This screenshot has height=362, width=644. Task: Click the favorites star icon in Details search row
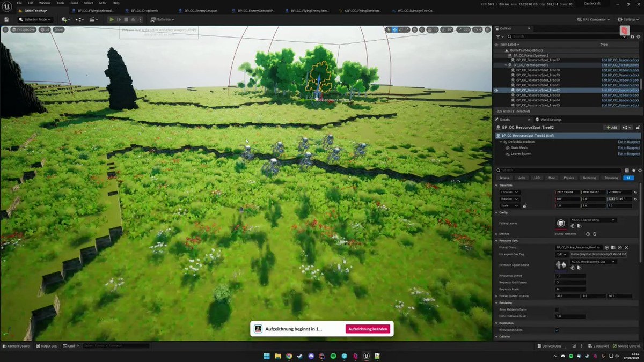click(x=633, y=170)
